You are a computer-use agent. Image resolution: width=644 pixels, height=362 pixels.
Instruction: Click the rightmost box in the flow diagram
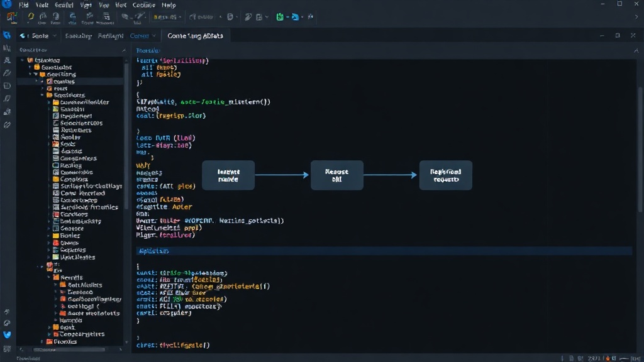pyautogui.click(x=446, y=175)
